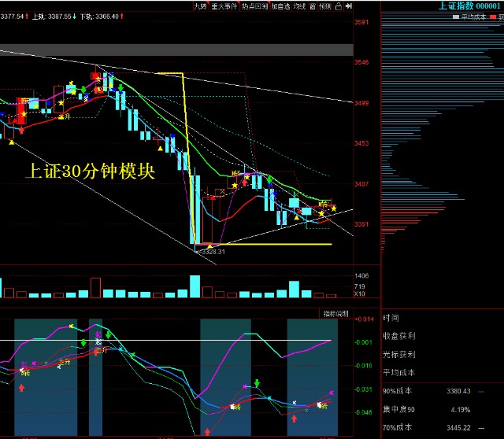Open the 重大事件 major events view
Viewport: 504px width, 439px height.
[x=225, y=6]
